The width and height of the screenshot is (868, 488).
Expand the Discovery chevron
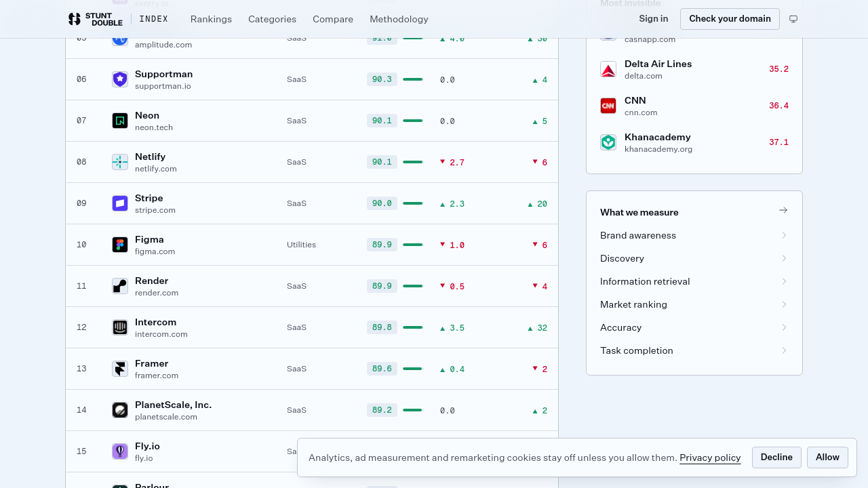click(784, 258)
